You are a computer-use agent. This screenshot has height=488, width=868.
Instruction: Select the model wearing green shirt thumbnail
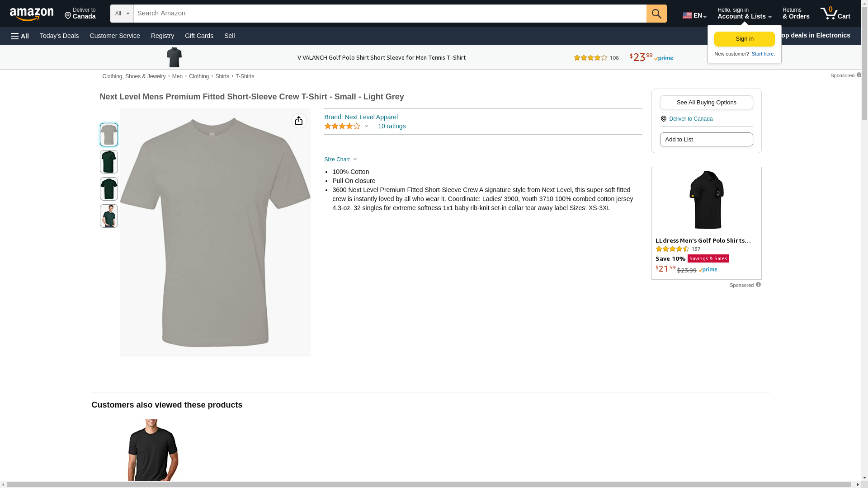click(x=108, y=216)
